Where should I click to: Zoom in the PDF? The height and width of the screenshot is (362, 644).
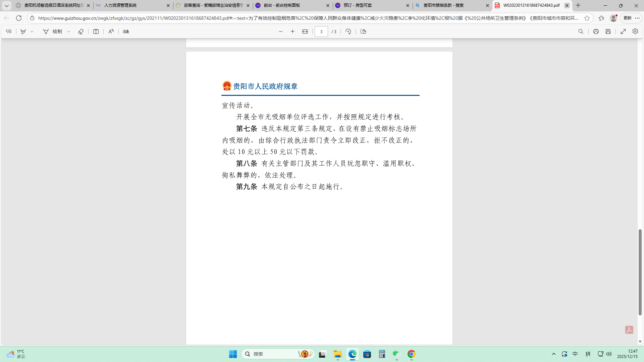pos(292,32)
